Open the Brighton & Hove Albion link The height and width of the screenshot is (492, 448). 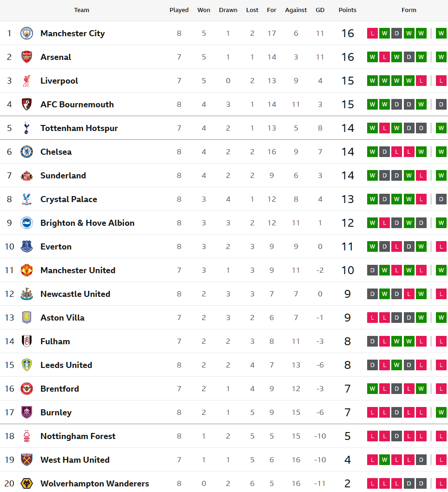click(x=87, y=223)
